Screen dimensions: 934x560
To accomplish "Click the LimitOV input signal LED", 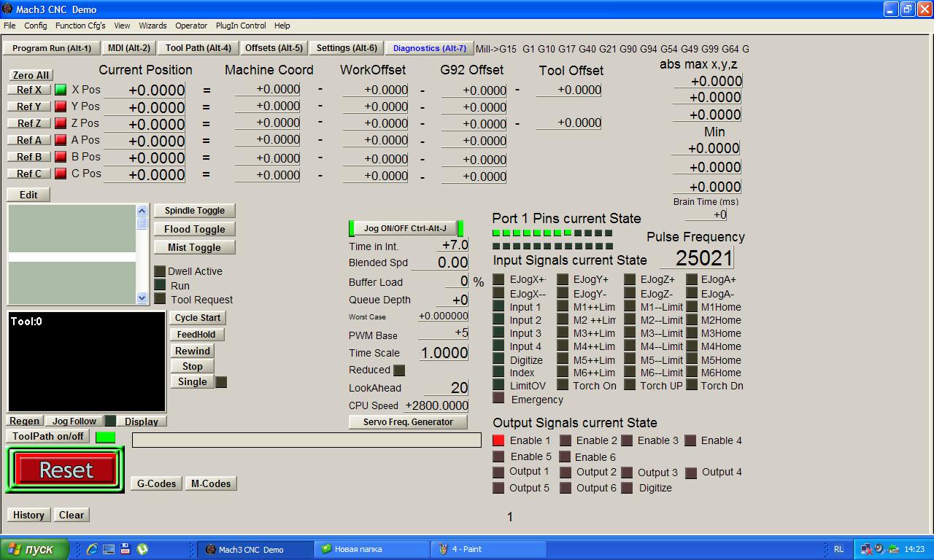I will point(498,385).
